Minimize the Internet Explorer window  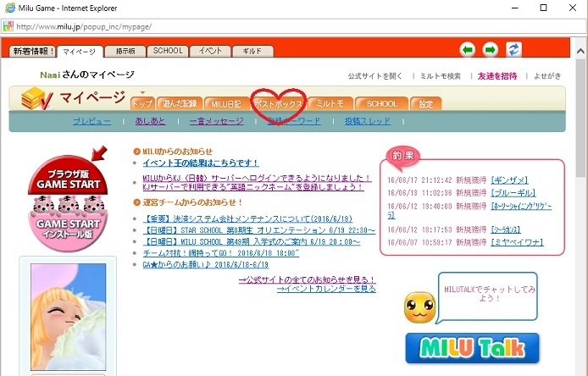click(515, 8)
